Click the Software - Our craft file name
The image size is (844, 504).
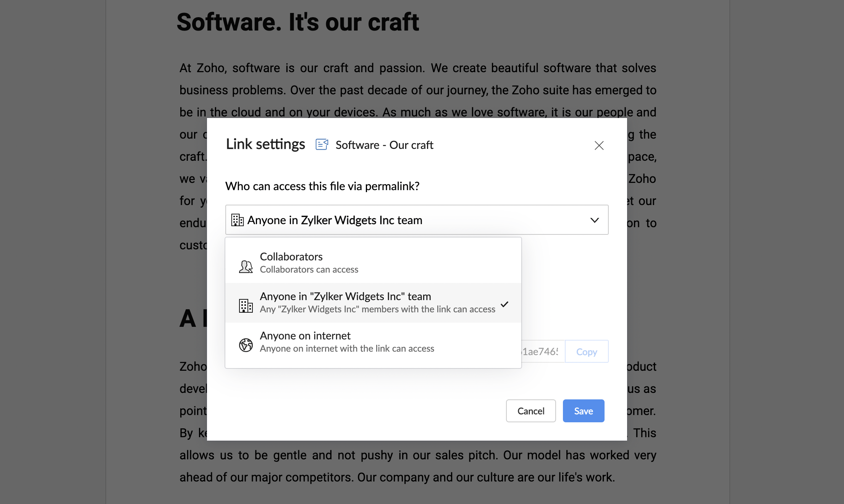click(384, 145)
